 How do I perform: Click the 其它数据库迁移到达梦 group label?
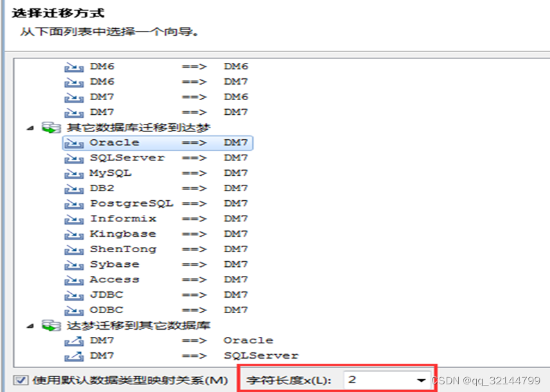tap(139, 128)
